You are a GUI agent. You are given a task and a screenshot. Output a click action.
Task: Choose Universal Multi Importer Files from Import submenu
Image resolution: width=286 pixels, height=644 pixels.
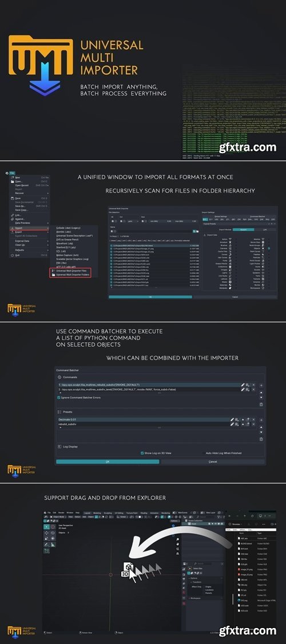pos(70,271)
